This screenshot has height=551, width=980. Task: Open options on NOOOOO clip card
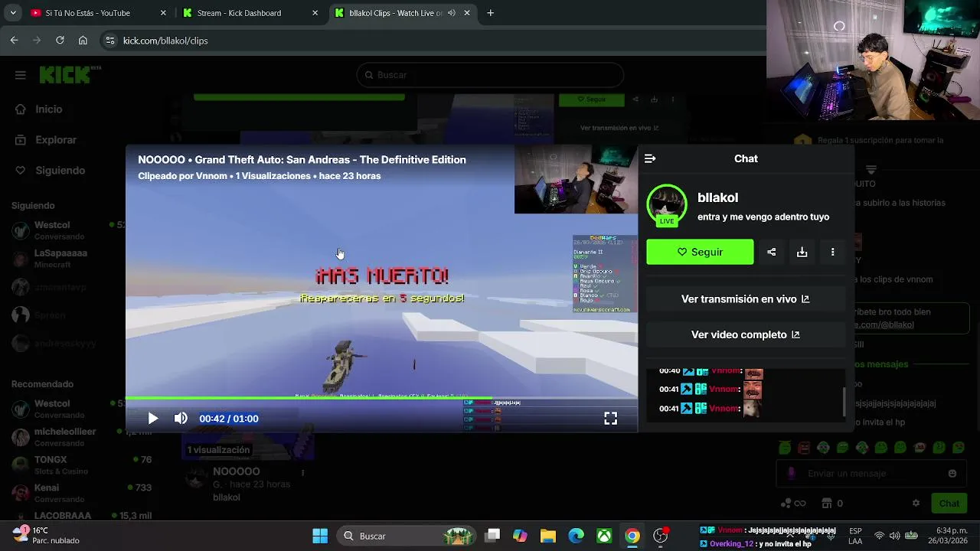(302, 473)
